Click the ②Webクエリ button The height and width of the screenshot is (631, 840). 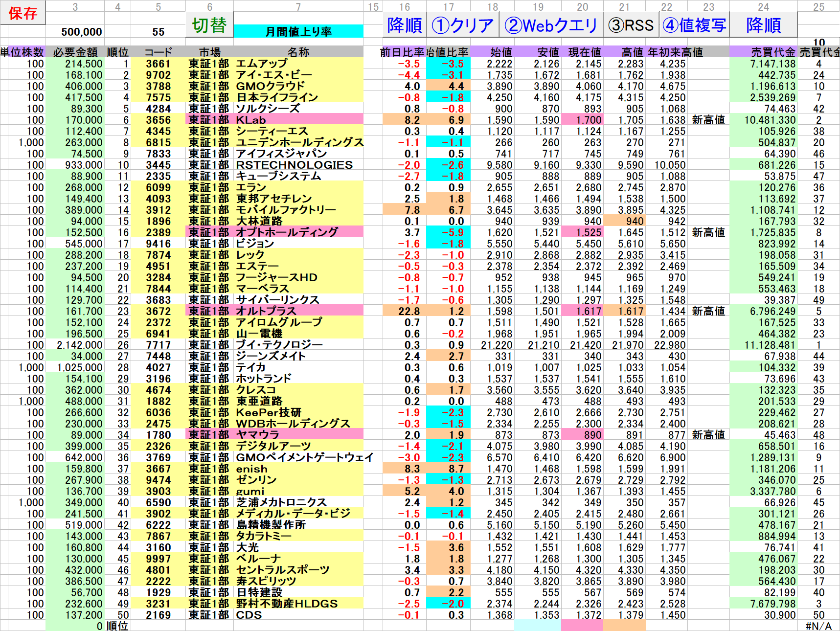[551, 25]
